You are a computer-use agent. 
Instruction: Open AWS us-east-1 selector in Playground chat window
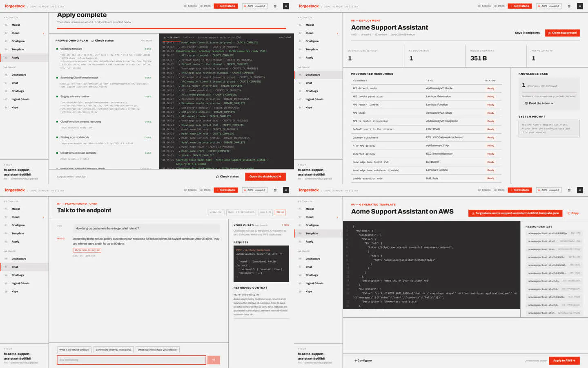pyautogui.click(x=255, y=190)
